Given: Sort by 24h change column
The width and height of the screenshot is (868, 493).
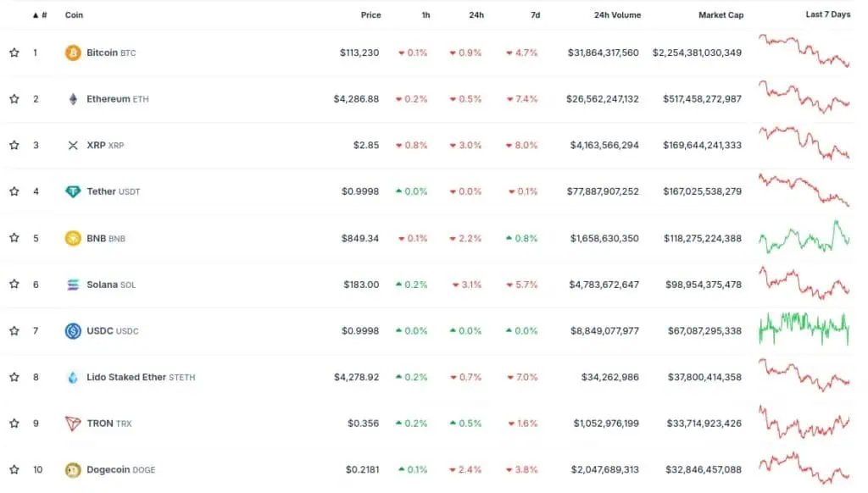Looking at the screenshot, I should [x=476, y=15].
